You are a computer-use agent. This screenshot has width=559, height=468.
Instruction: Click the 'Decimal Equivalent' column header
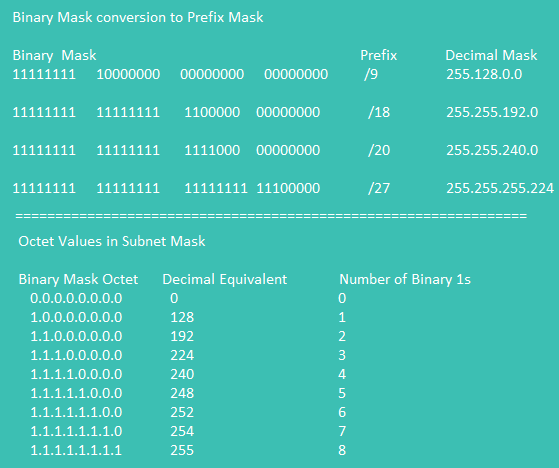(x=225, y=279)
